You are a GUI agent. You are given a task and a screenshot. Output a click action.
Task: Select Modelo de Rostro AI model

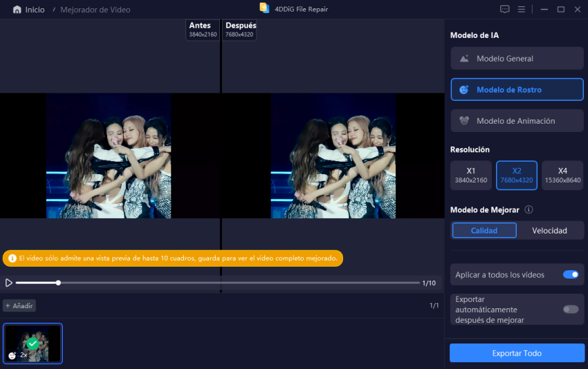coord(517,90)
